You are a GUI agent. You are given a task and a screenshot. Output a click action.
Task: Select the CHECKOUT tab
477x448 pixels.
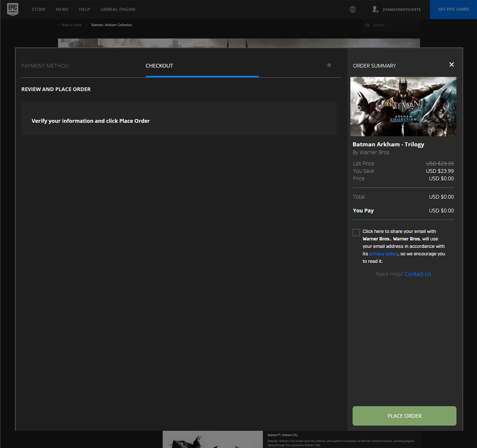(x=159, y=66)
